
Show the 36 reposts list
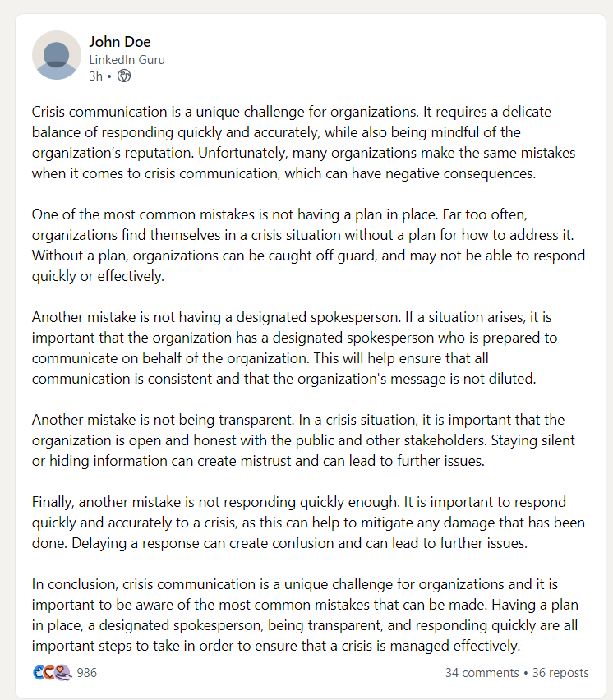(560, 673)
